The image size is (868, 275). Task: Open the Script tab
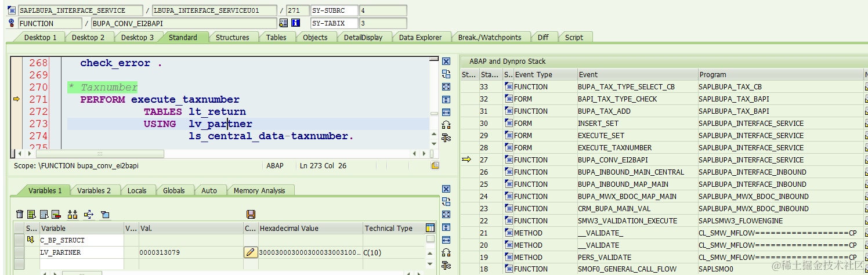pos(574,37)
